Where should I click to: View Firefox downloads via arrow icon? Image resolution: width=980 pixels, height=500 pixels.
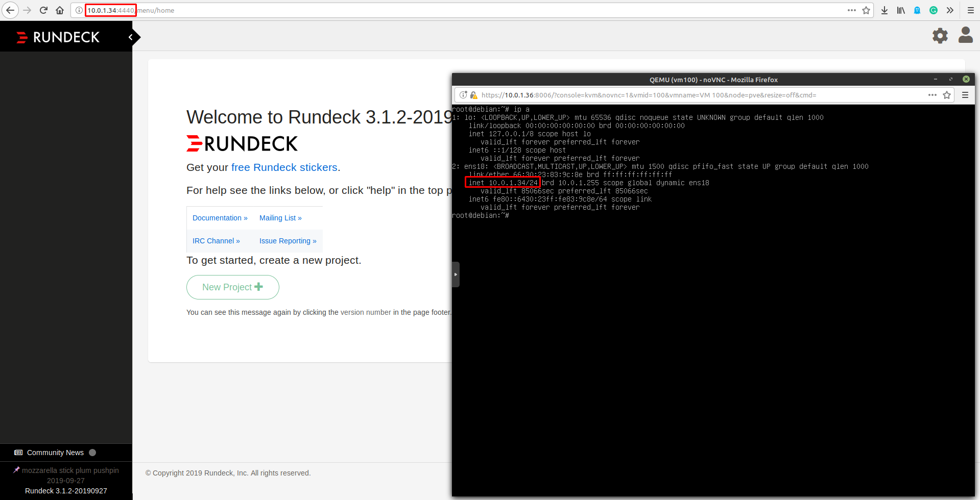point(884,10)
